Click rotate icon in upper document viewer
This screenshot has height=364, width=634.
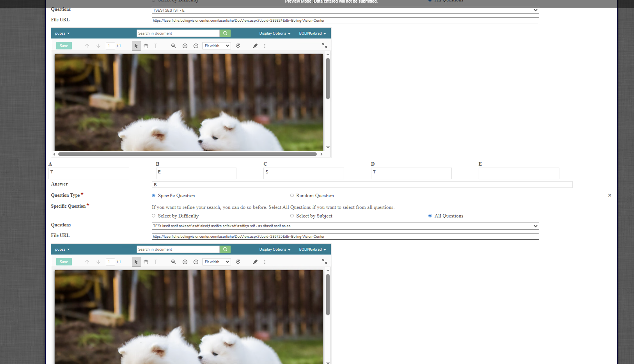coord(238,46)
